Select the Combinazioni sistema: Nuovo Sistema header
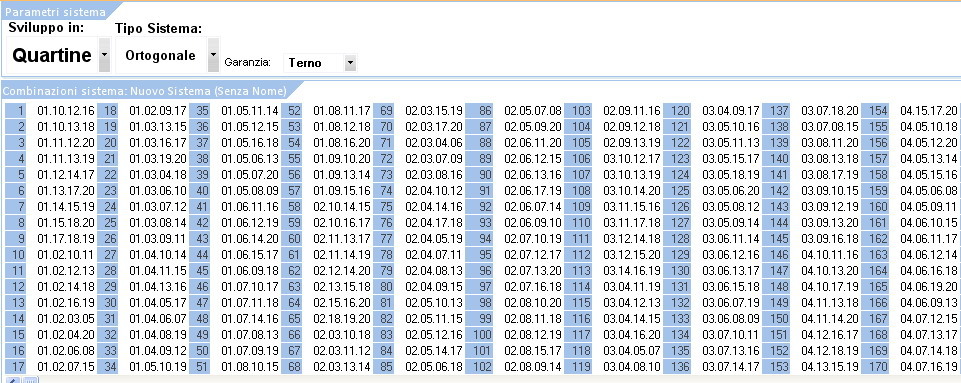Image resolution: width=961 pixels, height=383 pixels. (x=145, y=91)
